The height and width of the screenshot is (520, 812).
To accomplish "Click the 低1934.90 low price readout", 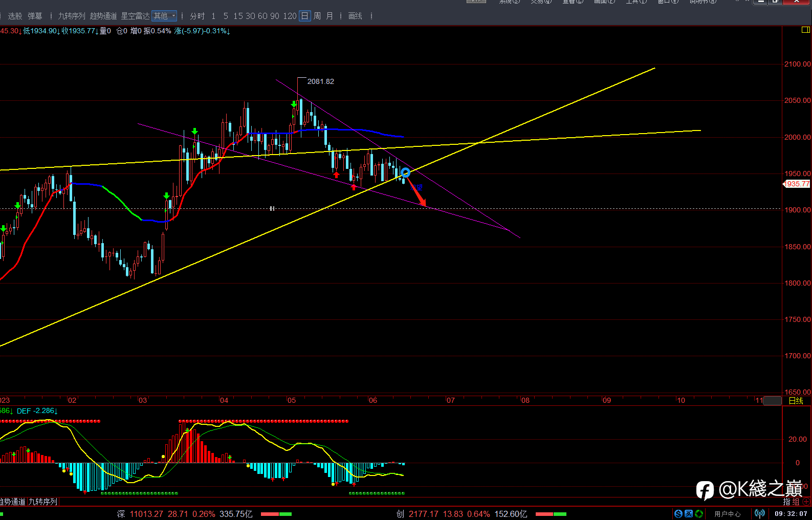I will click(x=41, y=31).
